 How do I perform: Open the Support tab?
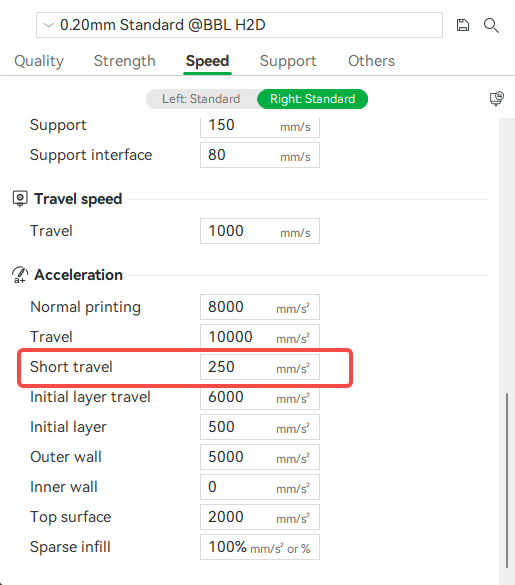click(288, 61)
